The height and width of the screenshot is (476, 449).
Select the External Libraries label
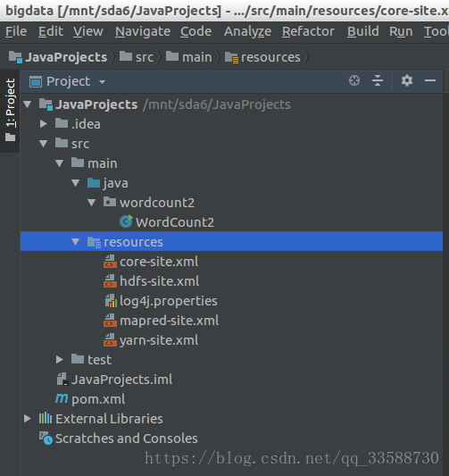pyautogui.click(x=109, y=418)
